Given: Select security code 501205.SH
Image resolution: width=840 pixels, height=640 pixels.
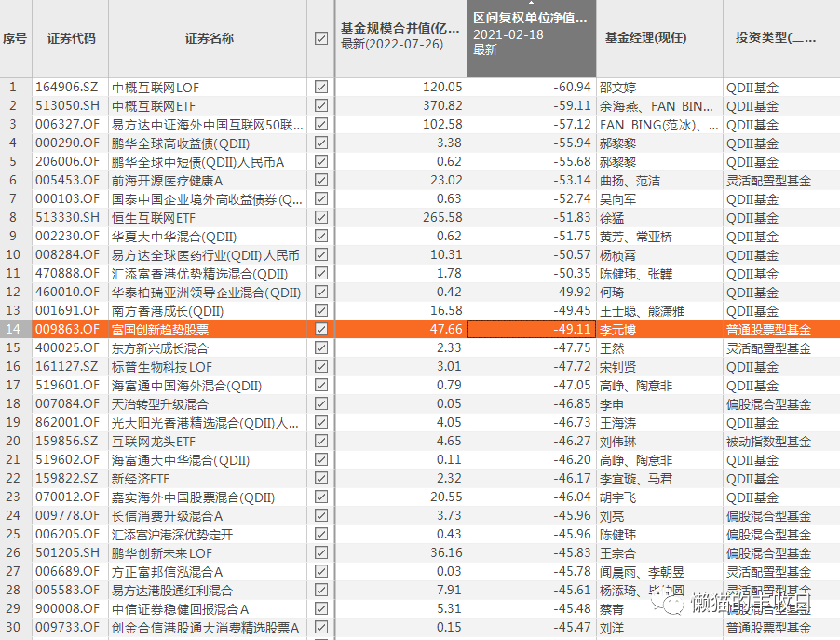Looking at the screenshot, I should point(67,552).
